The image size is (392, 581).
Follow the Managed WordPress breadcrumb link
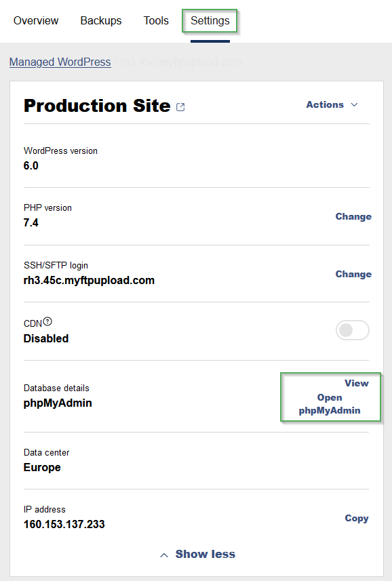(60, 62)
